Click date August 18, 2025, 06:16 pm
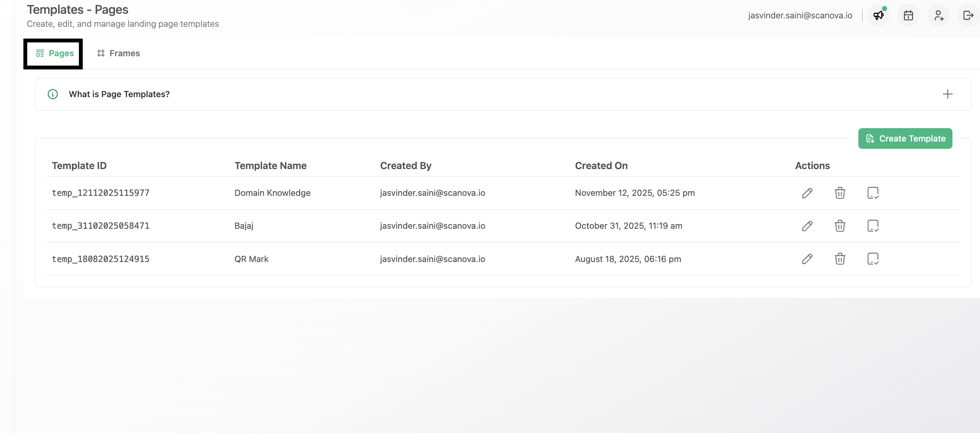 click(x=628, y=259)
